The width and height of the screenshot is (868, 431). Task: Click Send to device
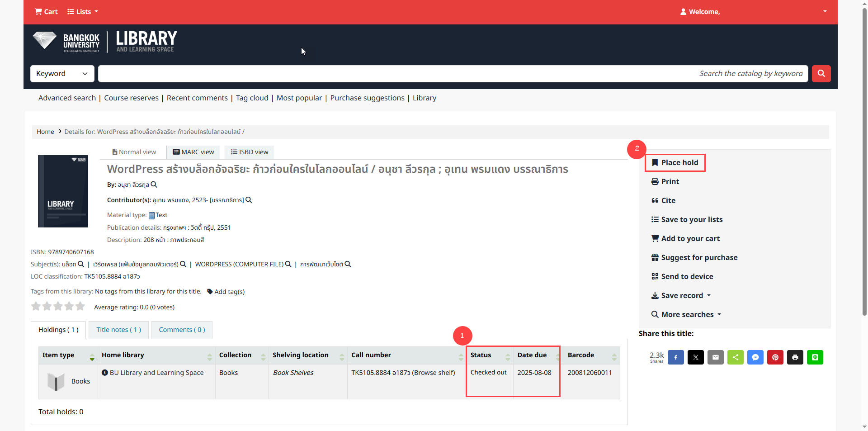(682, 276)
